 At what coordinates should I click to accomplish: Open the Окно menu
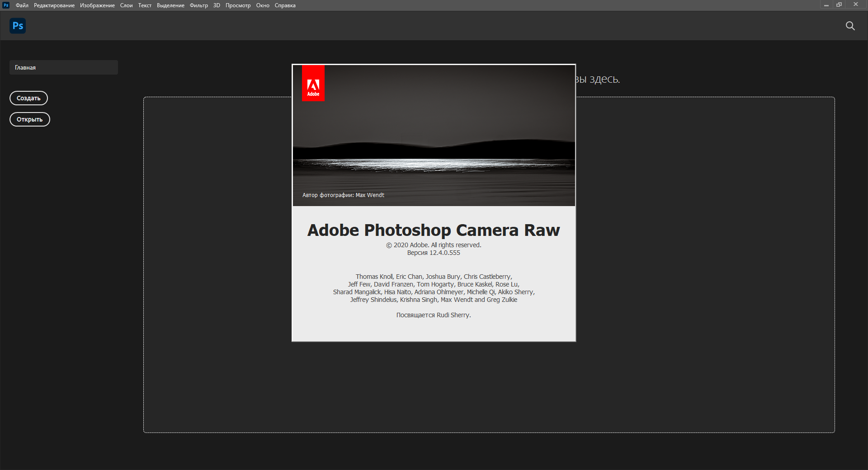[263, 5]
